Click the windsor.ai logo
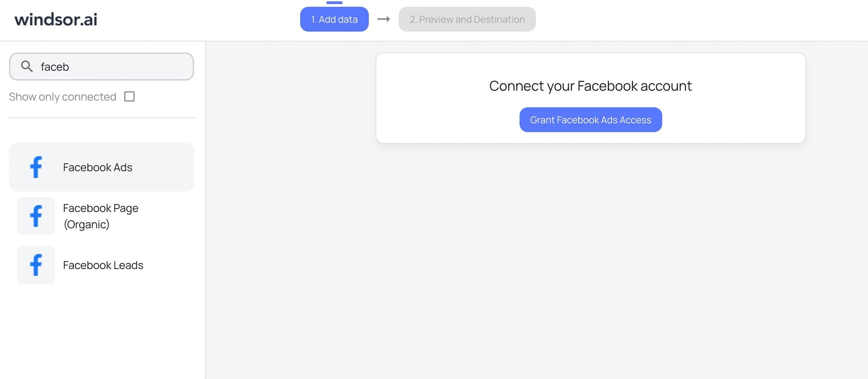The width and height of the screenshot is (868, 379). [55, 19]
